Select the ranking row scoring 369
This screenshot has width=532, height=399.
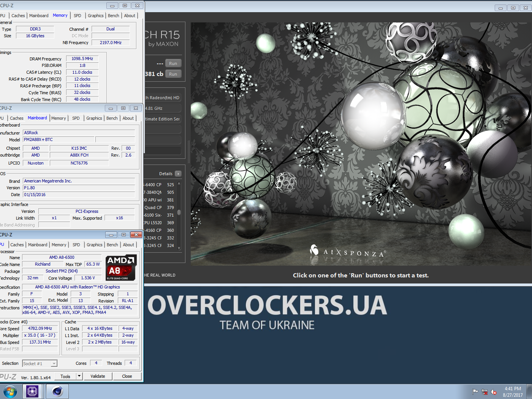160,223
